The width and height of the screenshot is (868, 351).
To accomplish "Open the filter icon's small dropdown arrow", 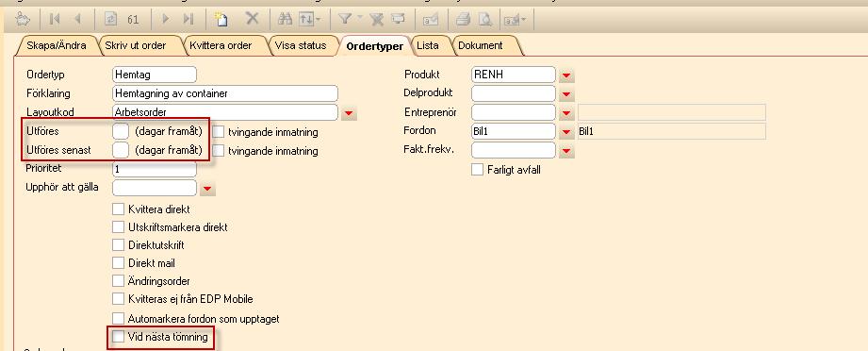I will pyautogui.click(x=360, y=18).
